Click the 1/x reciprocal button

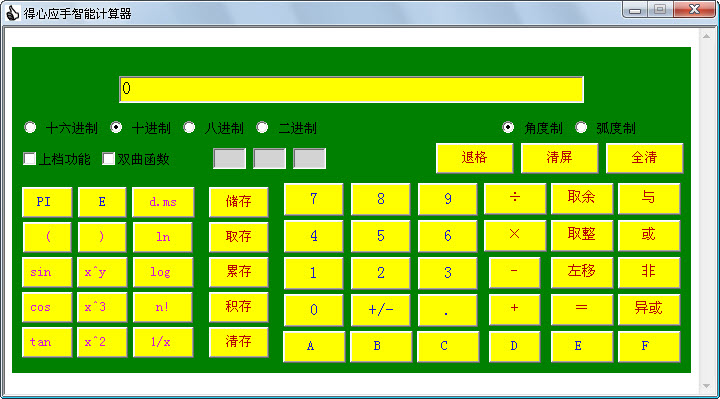point(163,342)
